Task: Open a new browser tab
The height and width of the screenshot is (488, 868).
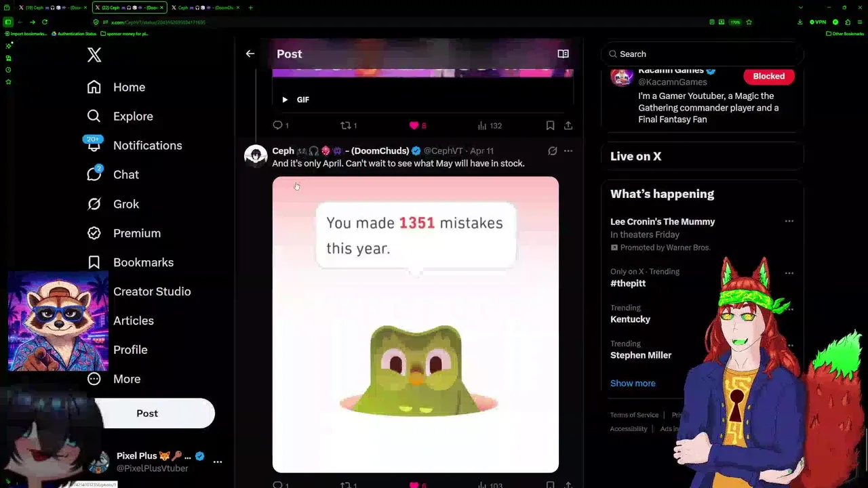Action: [x=251, y=7]
